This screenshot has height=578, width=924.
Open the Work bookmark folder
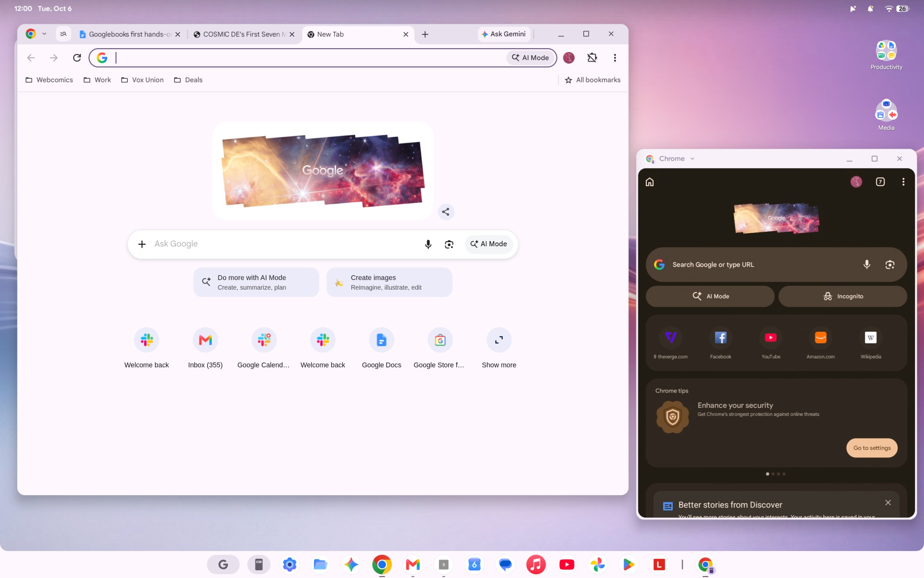[x=97, y=80]
